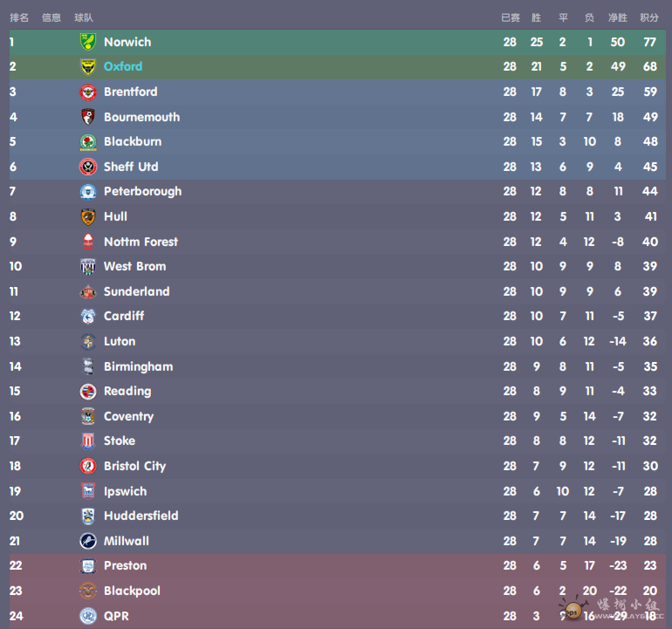Click the Norwich club crest icon

(x=88, y=42)
